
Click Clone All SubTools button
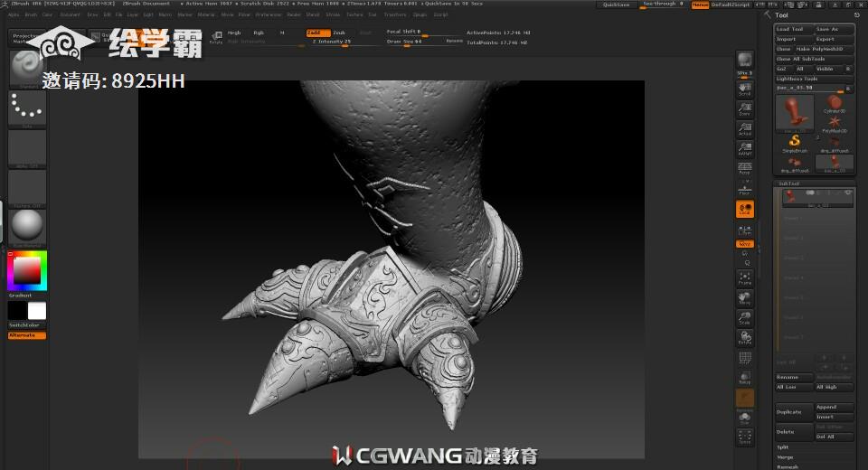pyautogui.click(x=814, y=59)
